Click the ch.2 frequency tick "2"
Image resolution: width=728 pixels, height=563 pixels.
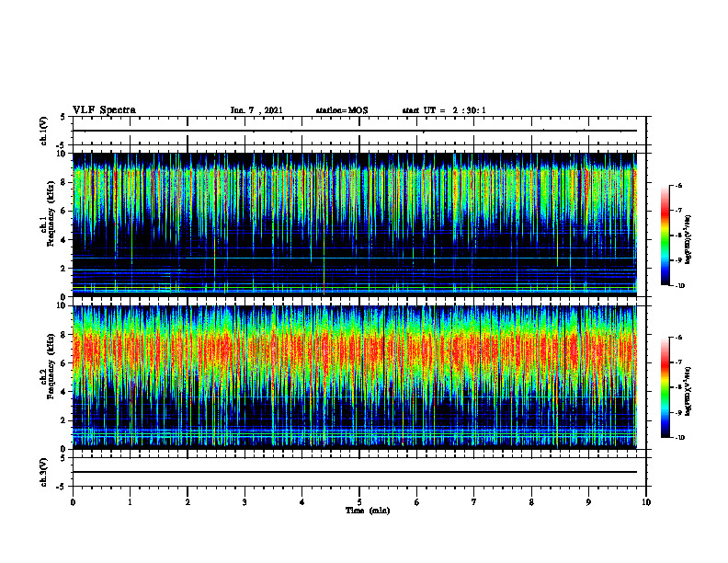[64, 420]
